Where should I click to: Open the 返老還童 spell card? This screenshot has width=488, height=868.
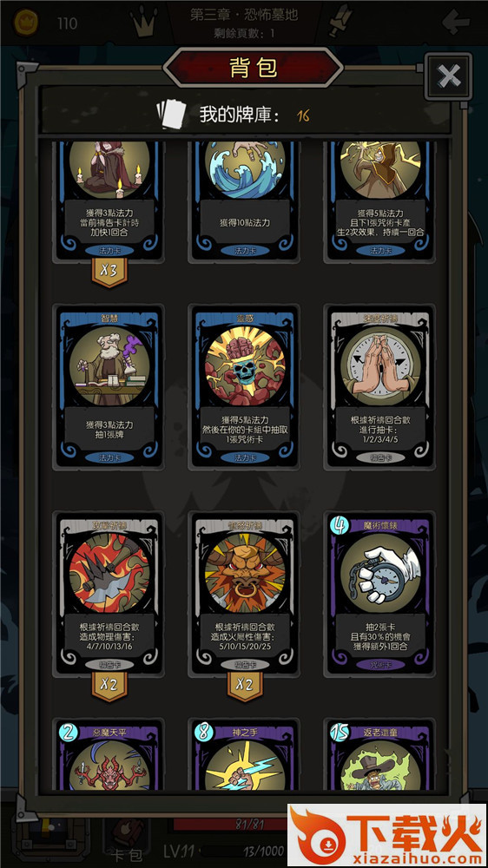tap(380, 756)
